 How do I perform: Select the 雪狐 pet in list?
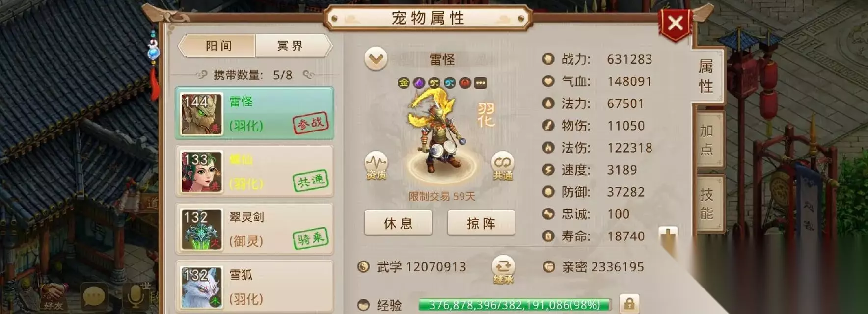[x=255, y=287]
